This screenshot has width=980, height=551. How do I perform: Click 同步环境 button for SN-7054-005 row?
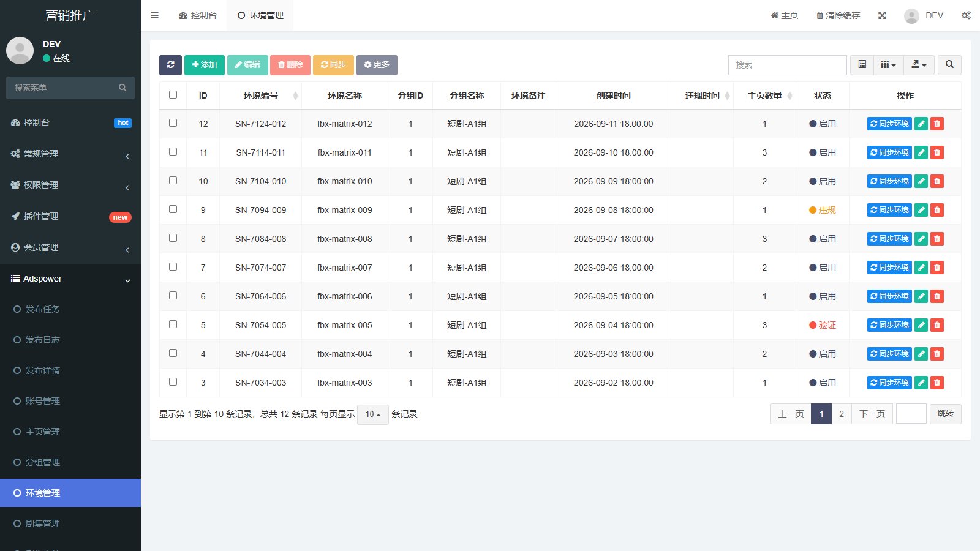click(x=889, y=325)
